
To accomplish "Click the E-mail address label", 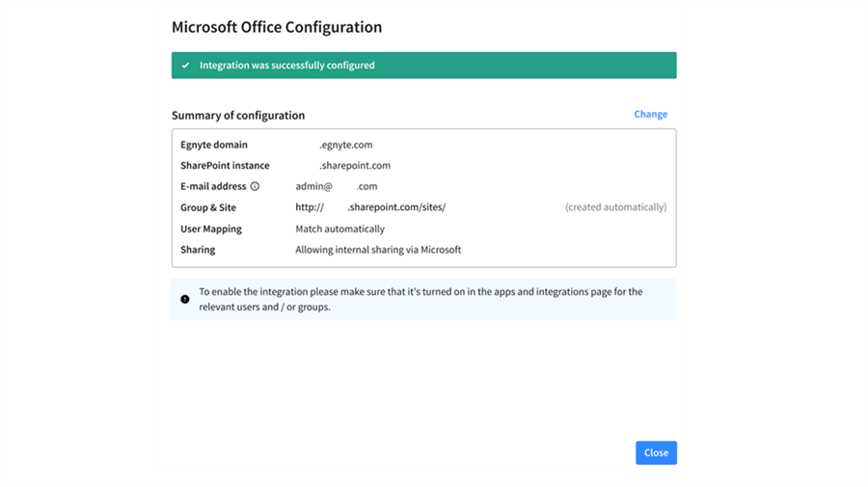I will tap(213, 186).
